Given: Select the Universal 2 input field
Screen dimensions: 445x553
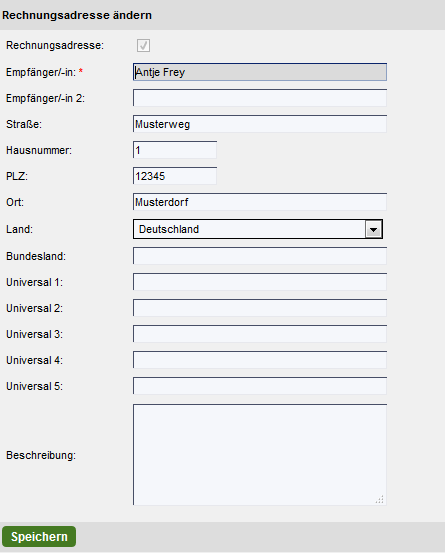Looking at the screenshot, I should 260,308.
